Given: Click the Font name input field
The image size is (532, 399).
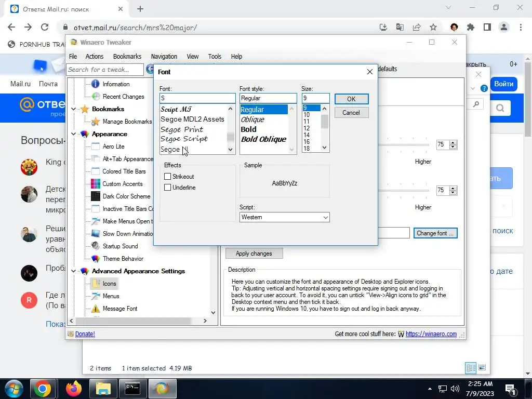Looking at the screenshot, I should (197, 98).
